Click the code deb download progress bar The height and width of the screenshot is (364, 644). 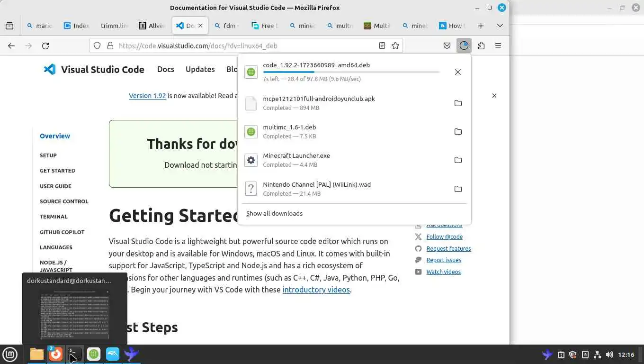pyautogui.click(x=351, y=72)
